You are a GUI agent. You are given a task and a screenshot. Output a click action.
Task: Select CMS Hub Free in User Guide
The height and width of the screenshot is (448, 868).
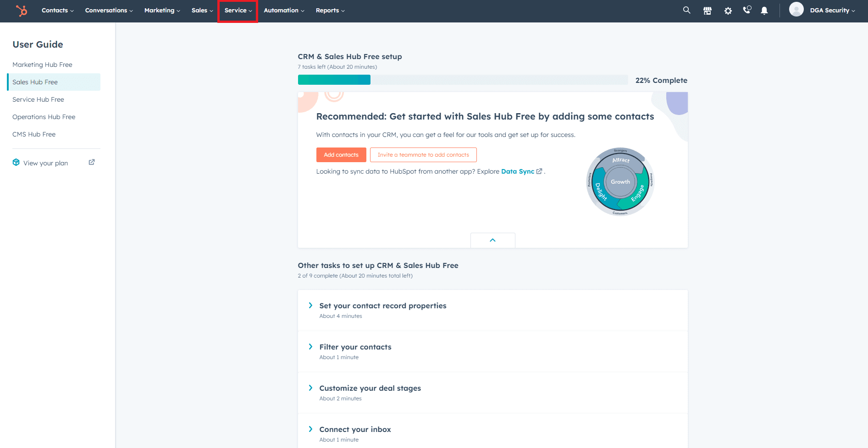pos(34,134)
